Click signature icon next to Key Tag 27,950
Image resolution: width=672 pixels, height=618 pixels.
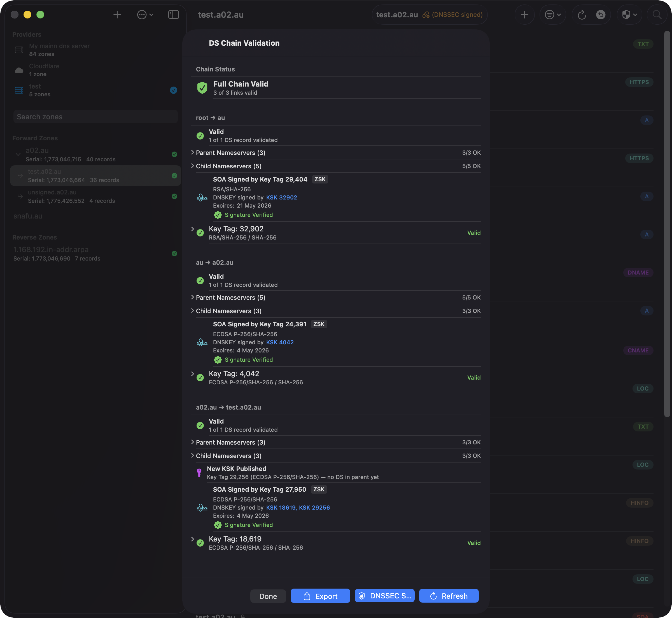coord(202,507)
